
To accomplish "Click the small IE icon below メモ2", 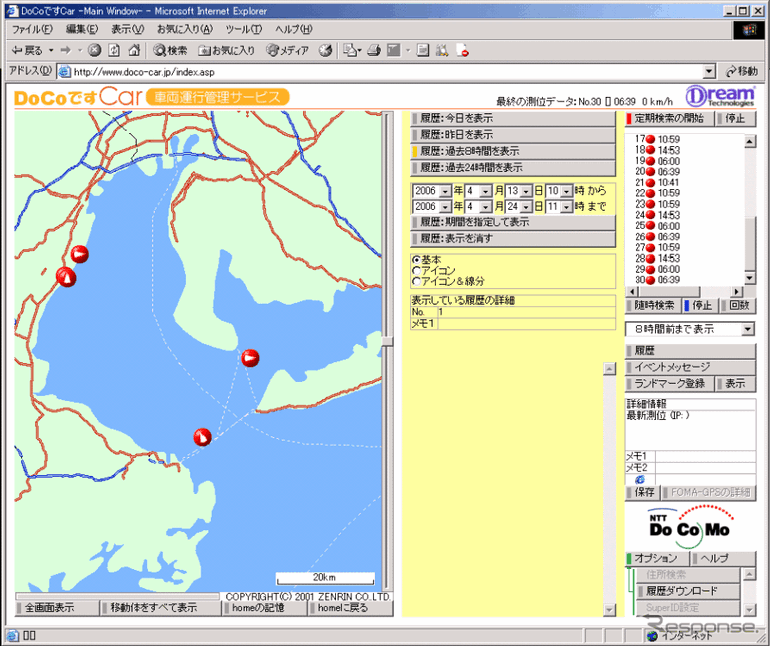I will tap(639, 479).
